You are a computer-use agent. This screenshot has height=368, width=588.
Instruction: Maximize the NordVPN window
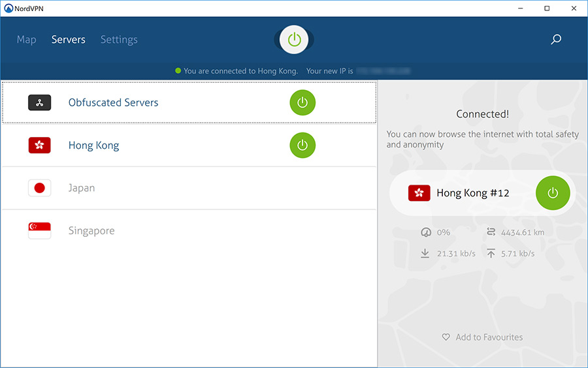[547, 8]
